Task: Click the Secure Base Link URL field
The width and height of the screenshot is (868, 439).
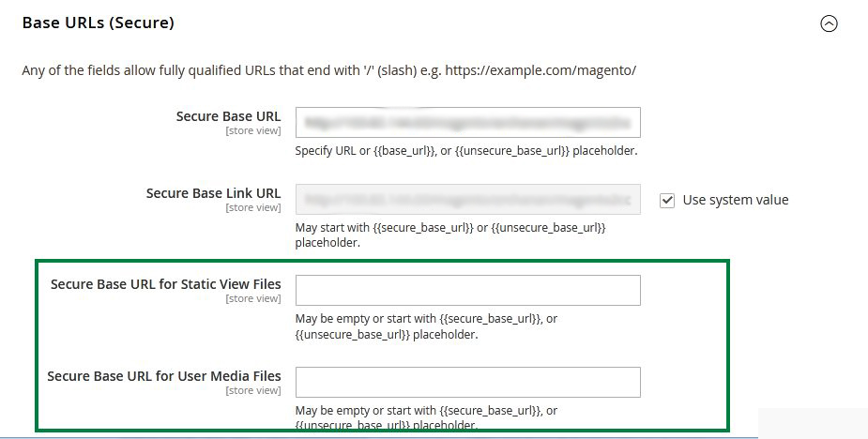Action: coord(467,199)
